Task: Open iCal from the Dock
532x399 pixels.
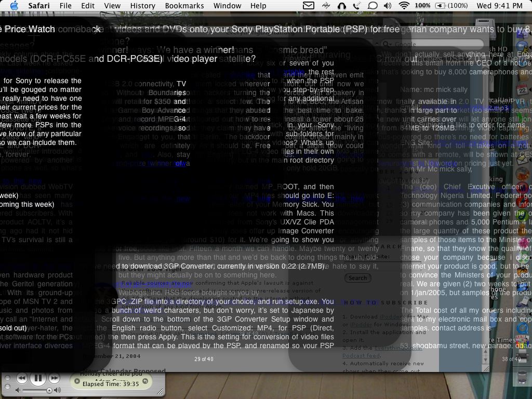Action: [523, 89]
